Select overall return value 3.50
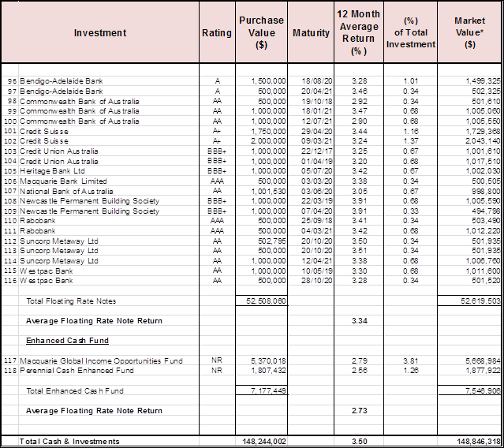The height and width of the screenshot is (448, 504). pos(360,442)
